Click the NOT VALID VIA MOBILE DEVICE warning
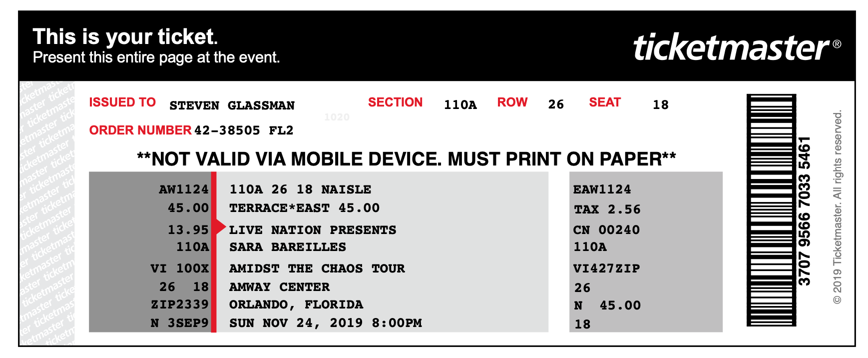Screen dimensions: 868x358 pos(407,159)
